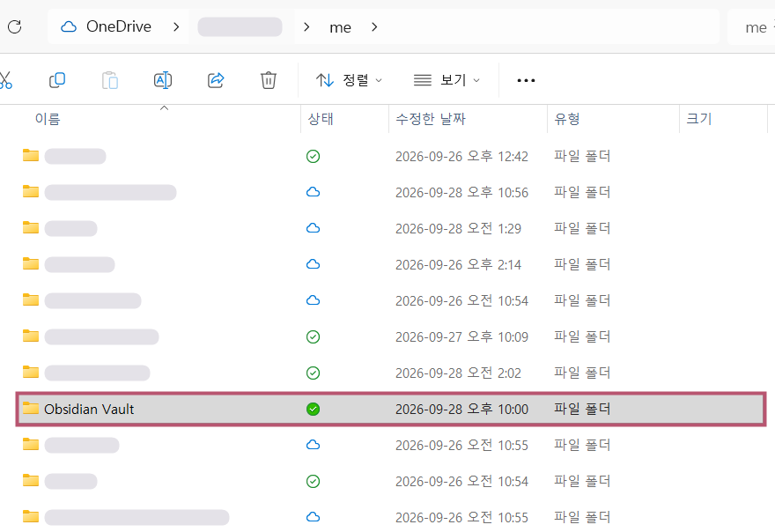The image size is (775, 532).
Task: Share the selected folder
Action: tap(216, 80)
